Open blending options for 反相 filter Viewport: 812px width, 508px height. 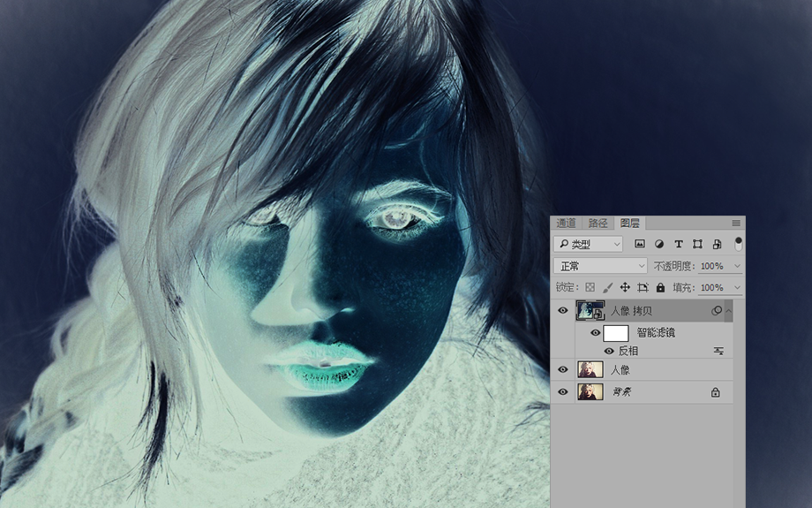(x=718, y=351)
